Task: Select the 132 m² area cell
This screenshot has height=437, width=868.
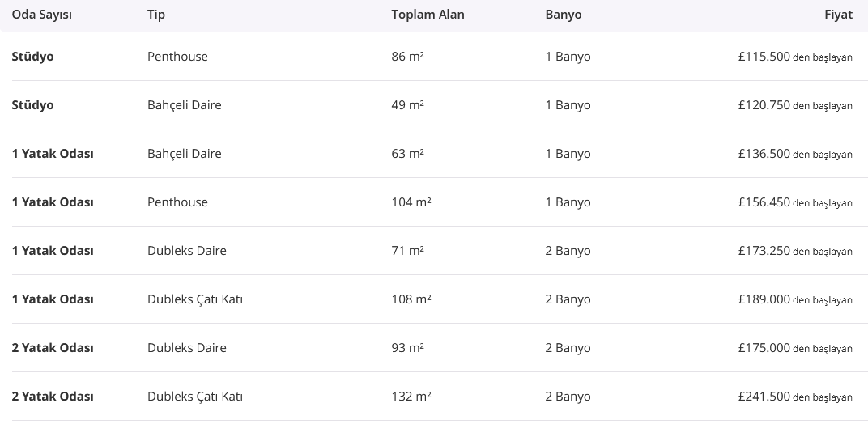Action: [411, 397]
